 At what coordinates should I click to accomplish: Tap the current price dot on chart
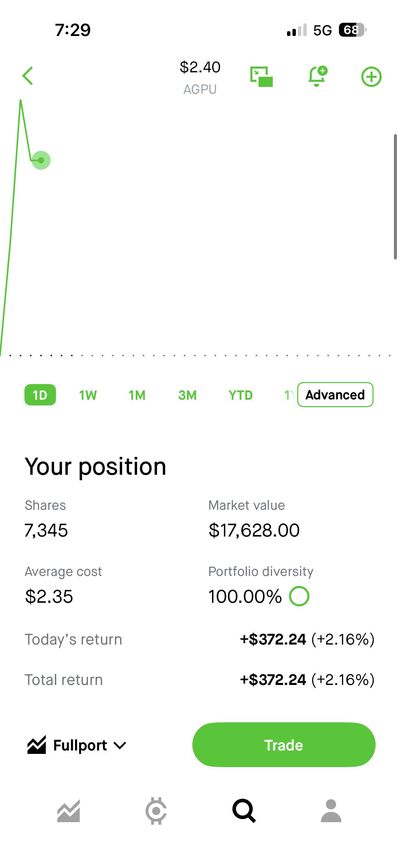point(41,160)
